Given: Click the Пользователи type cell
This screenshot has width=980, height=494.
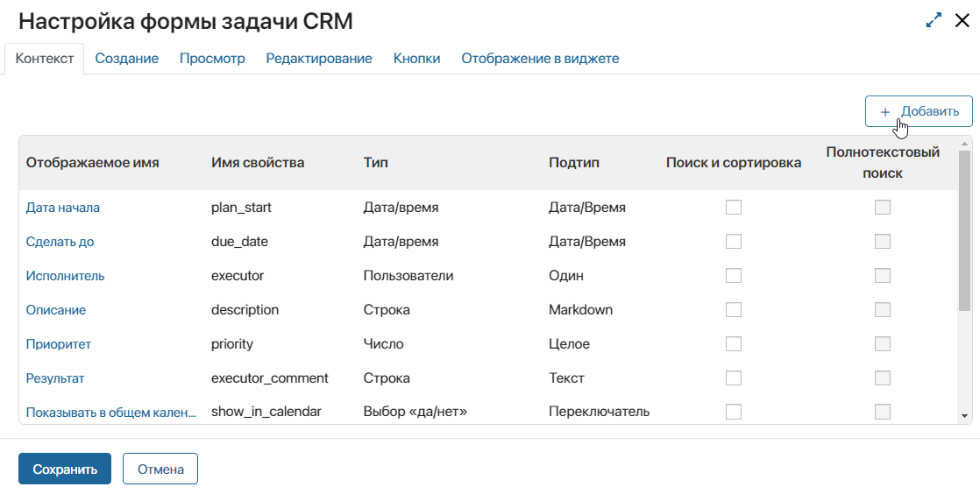Looking at the screenshot, I should pos(408,275).
